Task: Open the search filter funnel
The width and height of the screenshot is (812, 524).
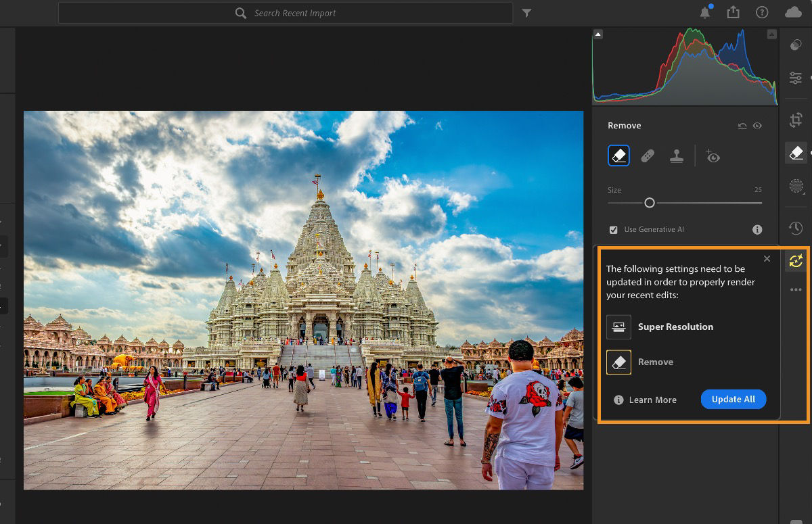Action: [526, 13]
